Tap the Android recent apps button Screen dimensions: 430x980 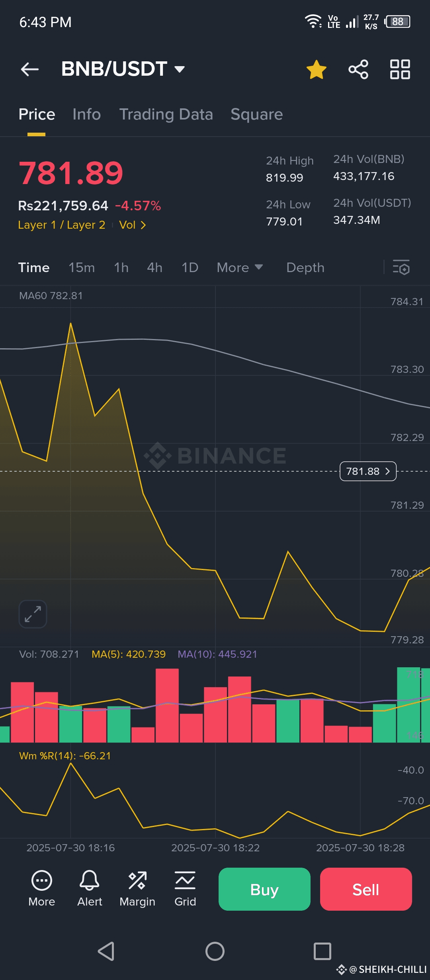coord(322,951)
